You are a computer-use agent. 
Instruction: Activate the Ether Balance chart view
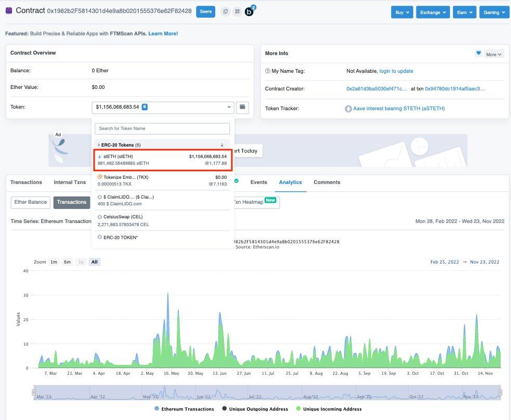pyautogui.click(x=30, y=202)
